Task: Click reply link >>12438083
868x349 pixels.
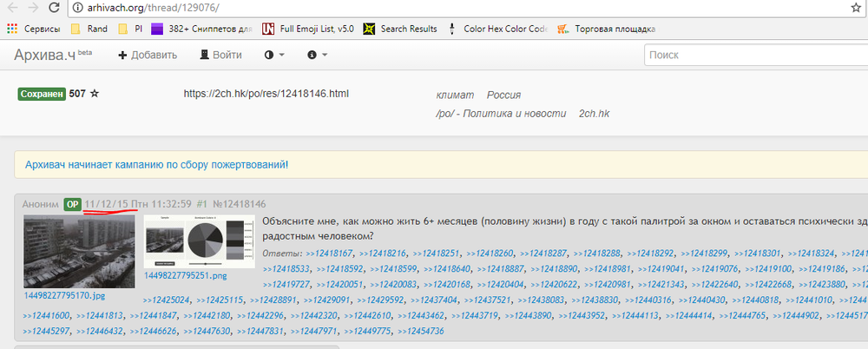Action: [541, 300]
